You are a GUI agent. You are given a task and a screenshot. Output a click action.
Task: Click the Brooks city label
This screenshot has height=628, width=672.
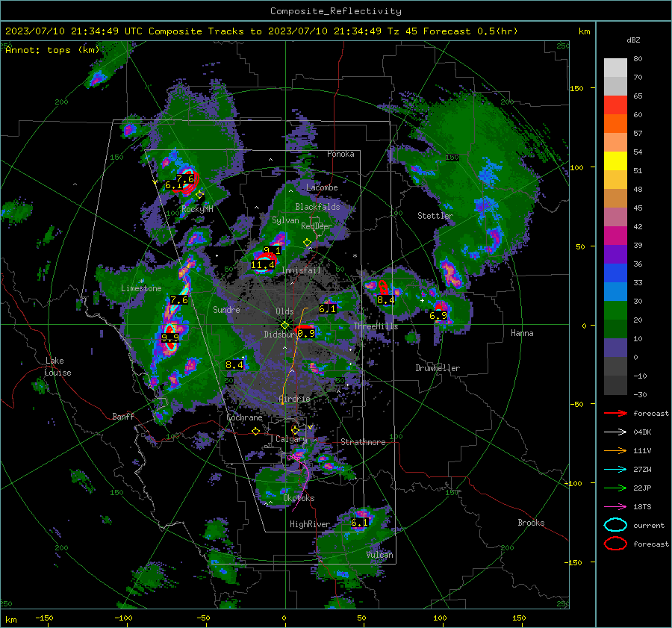531,523
